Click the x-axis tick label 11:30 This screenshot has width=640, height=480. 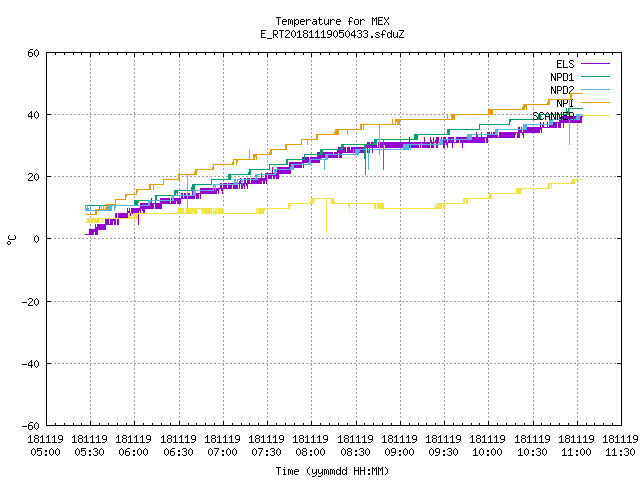click(x=621, y=453)
